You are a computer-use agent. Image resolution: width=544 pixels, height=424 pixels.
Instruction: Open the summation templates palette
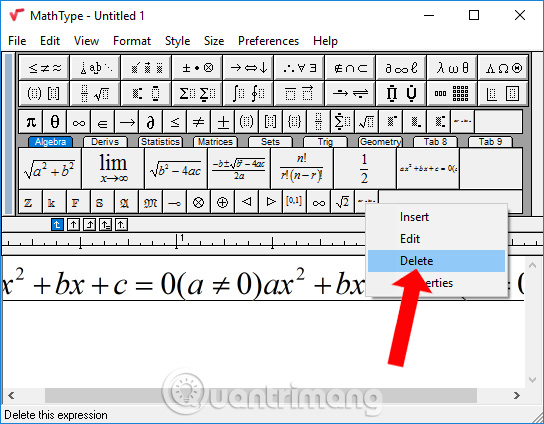(x=197, y=93)
